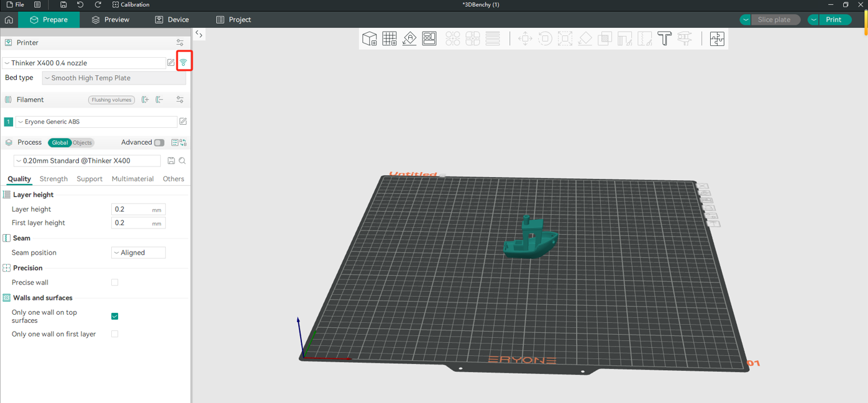Check Only one wall on first layer
The height and width of the screenshot is (403, 868).
(115, 334)
